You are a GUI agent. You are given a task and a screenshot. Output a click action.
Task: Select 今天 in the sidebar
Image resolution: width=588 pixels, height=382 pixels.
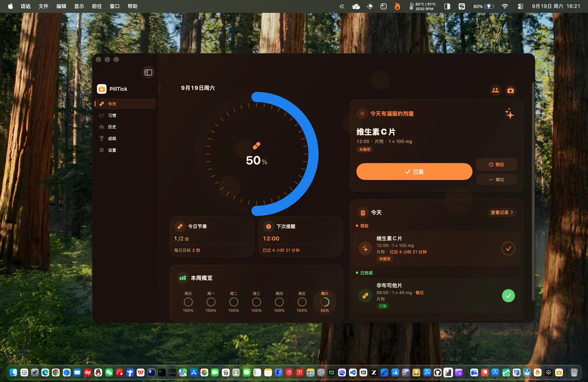click(125, 104)
